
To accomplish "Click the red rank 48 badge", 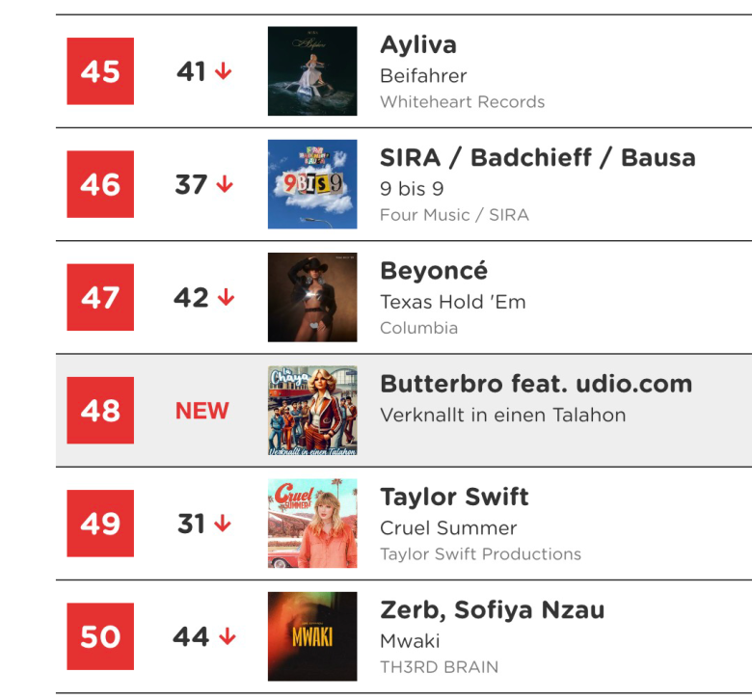I will point(100,410).
